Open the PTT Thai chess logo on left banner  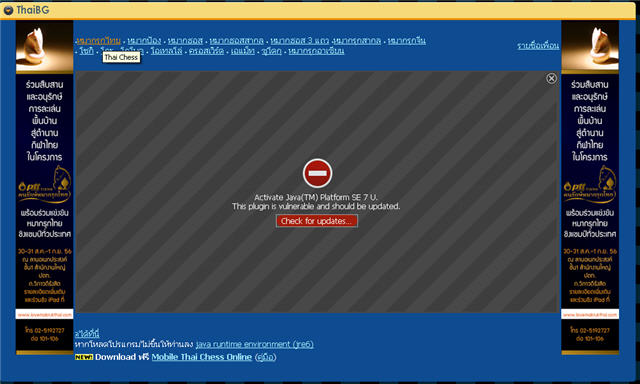coord(44,184)
